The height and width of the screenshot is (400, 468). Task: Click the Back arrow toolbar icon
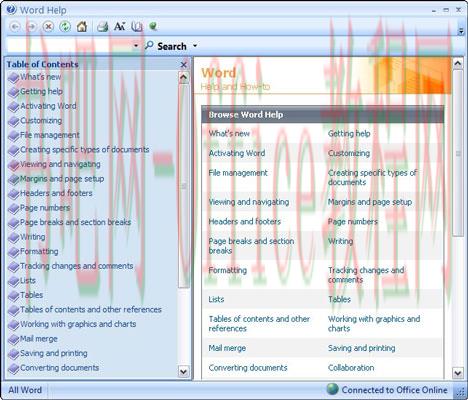click(15, 27)
